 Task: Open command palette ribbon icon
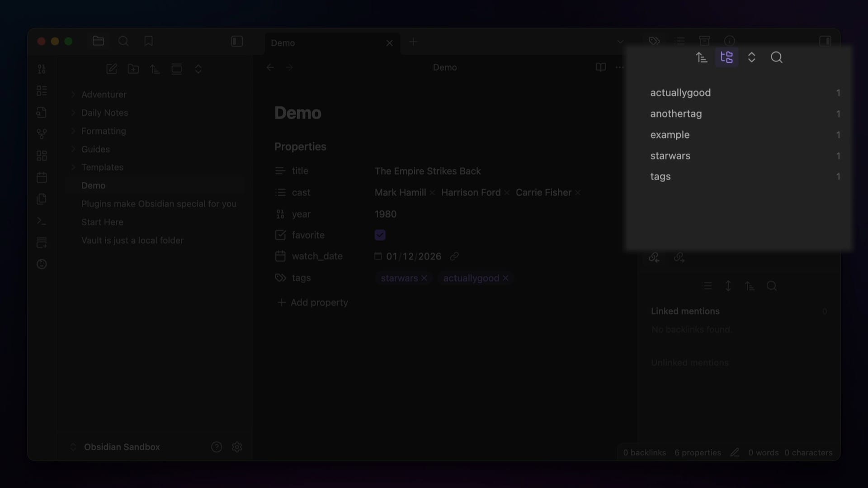point(42,221)
